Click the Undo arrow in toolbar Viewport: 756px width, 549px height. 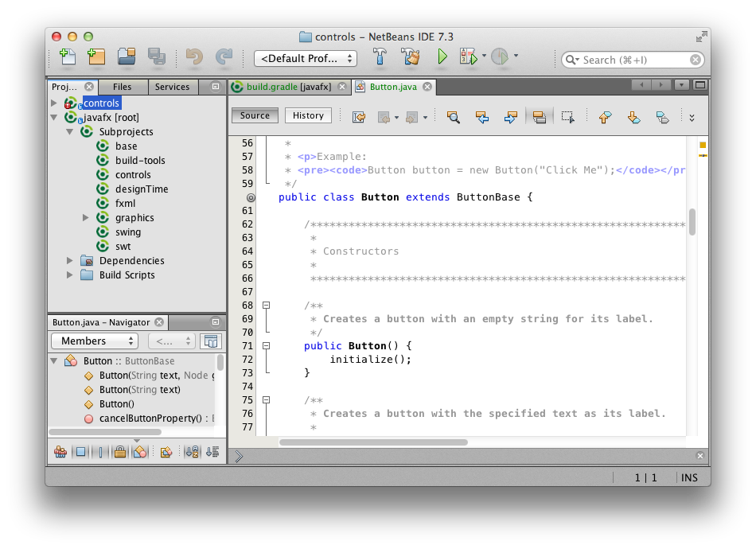194,57
